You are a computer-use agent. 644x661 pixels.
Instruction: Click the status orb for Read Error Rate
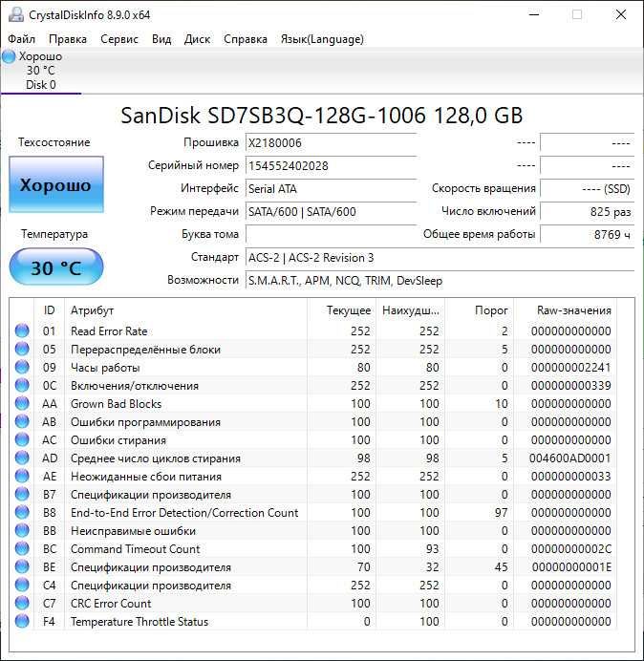point(22,330)
